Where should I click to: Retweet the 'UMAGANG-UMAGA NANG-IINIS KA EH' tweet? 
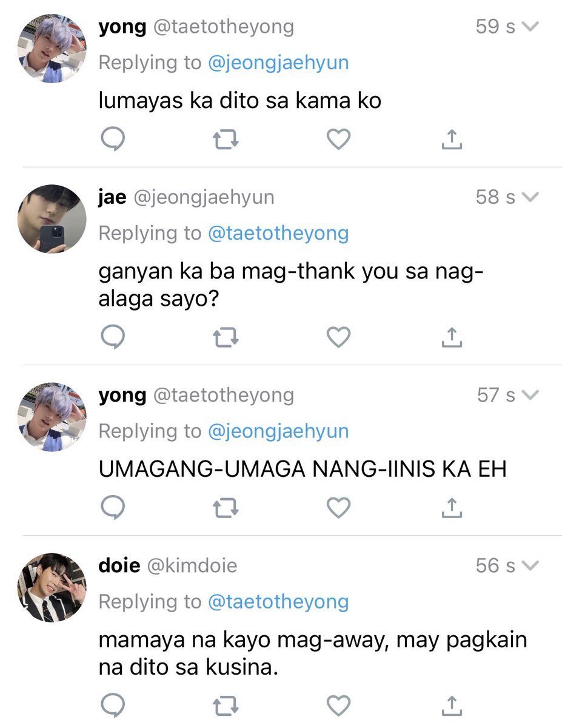pyautogui.click(x=226, y=508)
